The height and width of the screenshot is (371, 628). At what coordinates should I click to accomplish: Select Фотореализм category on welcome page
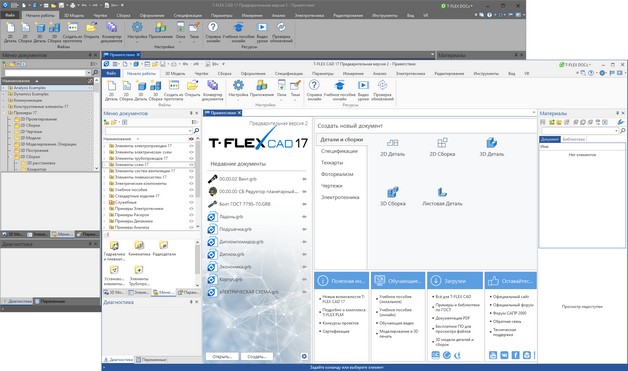click(337, 174)
